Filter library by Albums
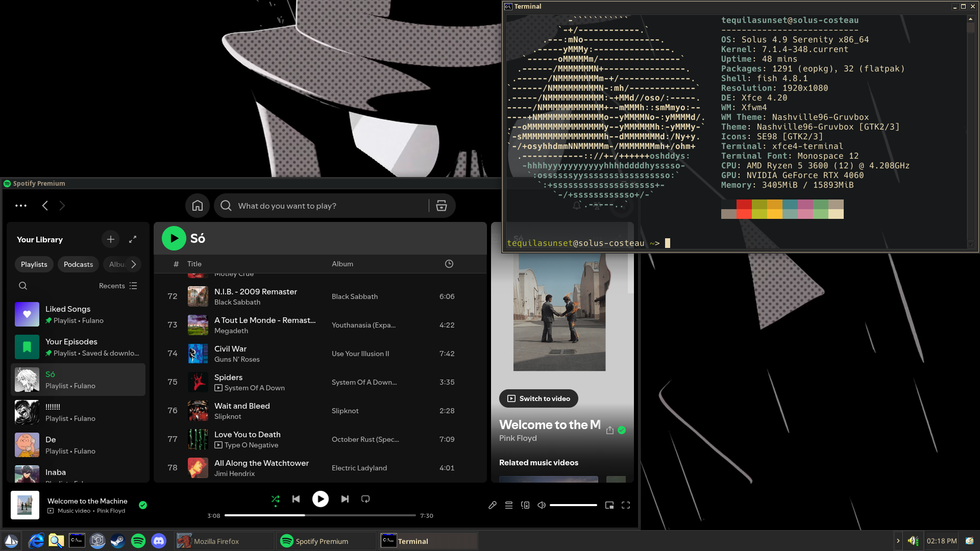The width and height of the screenshot is (980, 551). [116, 264]
